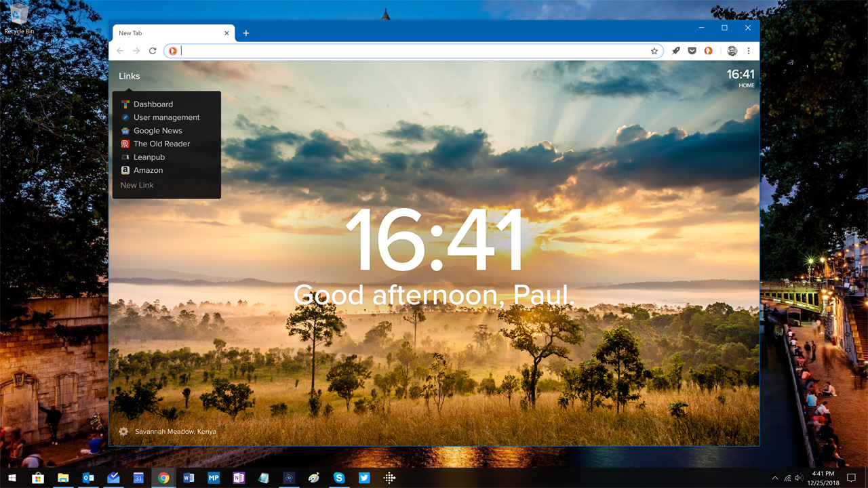Click the Pocket extension icon
The width and height of the screenshot is (868, 488).
tap(692, 51)
